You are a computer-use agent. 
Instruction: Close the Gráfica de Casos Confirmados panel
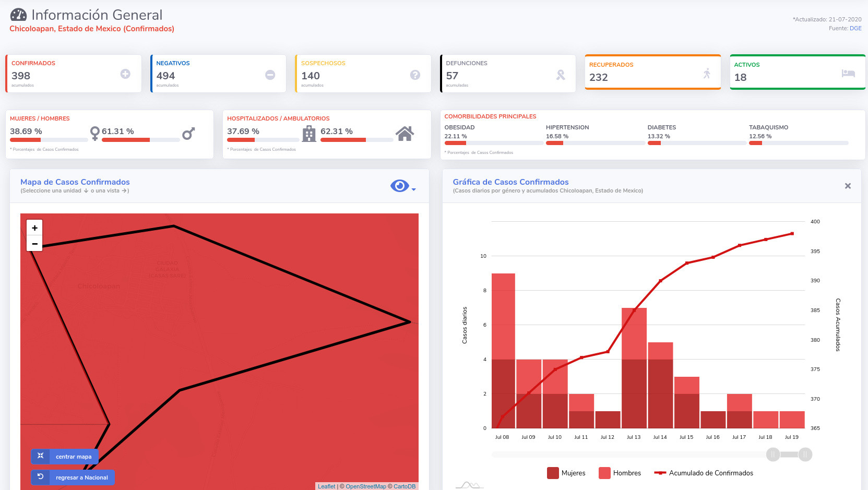(x=848, y=186)
